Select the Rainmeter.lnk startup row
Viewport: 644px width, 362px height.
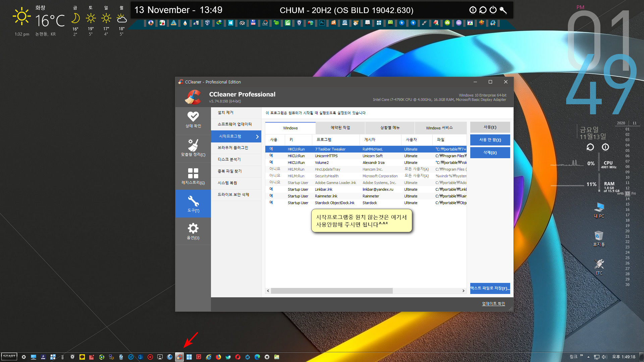coord(366,196)
